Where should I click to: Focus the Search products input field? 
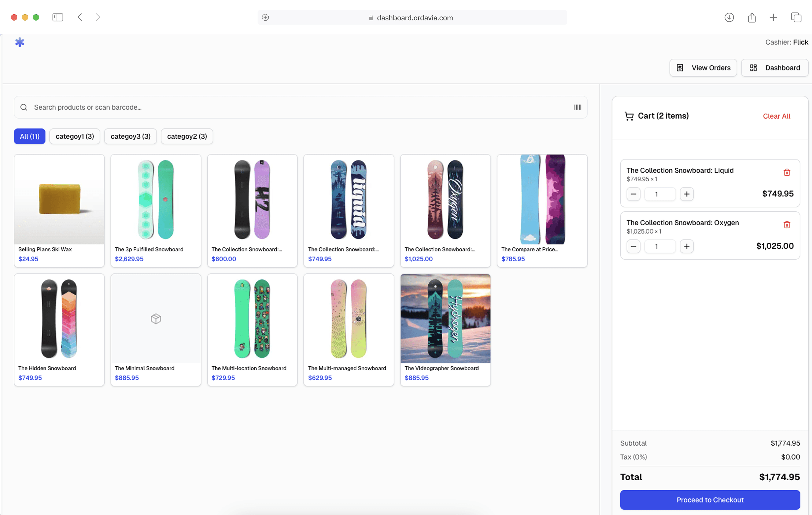coord(297,107)
